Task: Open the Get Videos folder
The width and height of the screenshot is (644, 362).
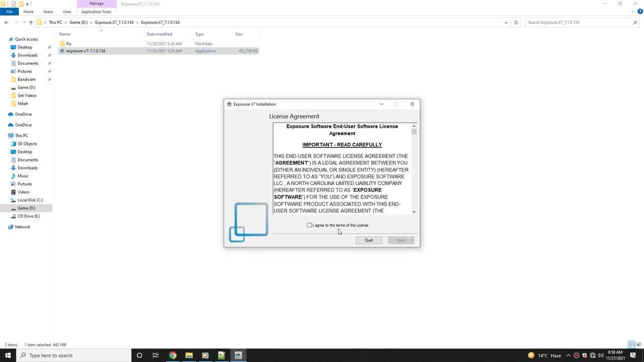Action: (x=27, y=96)
